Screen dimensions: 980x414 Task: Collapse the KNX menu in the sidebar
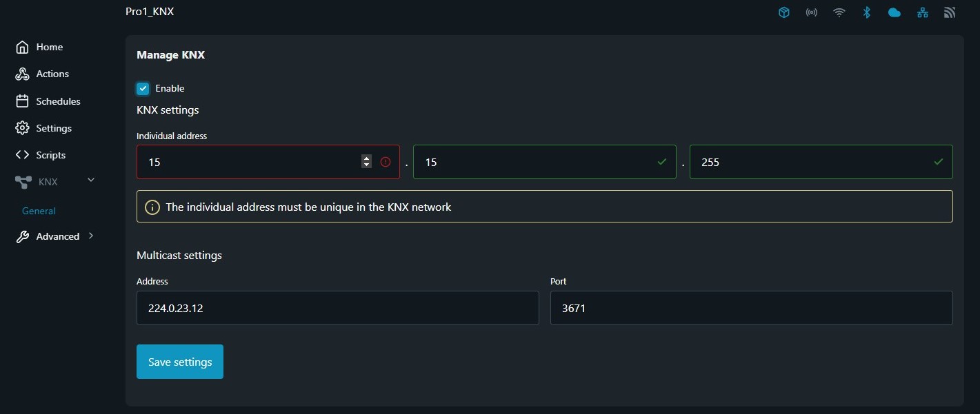pos(90,180)
